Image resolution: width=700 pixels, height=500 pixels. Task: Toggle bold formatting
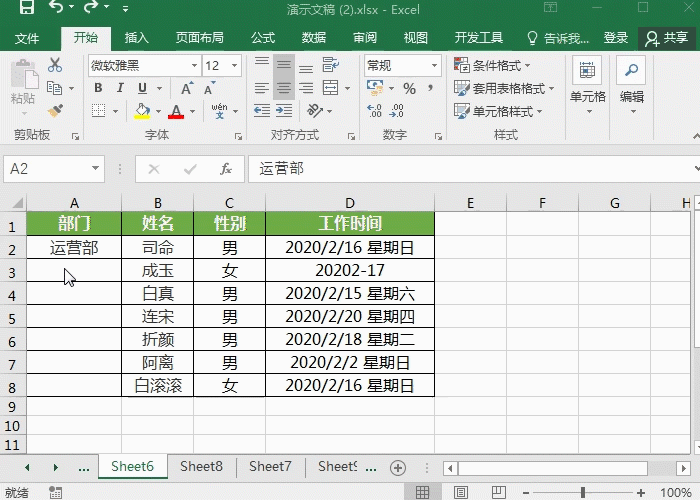tap(98, 88)
